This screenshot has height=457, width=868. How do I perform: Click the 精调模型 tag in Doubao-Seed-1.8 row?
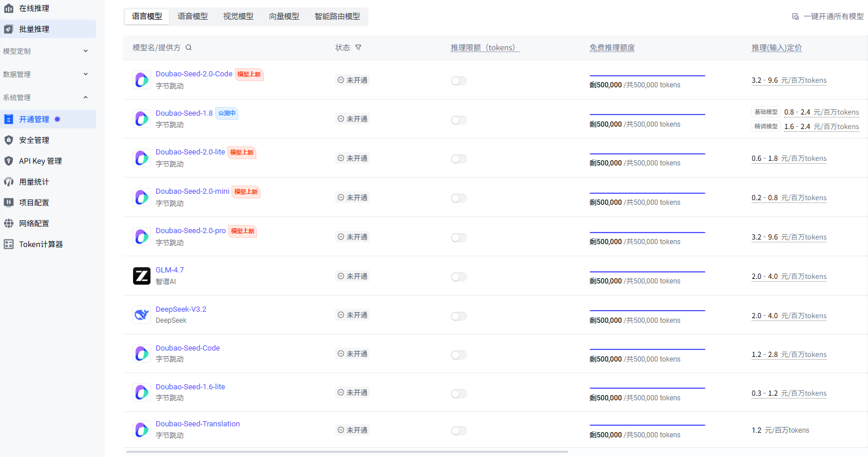click(766, 126)
